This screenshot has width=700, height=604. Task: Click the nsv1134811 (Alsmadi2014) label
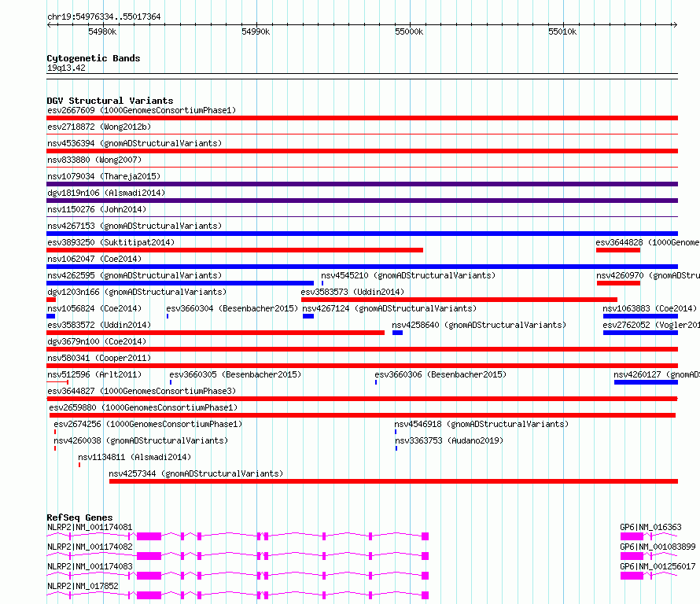coord(134,457)
